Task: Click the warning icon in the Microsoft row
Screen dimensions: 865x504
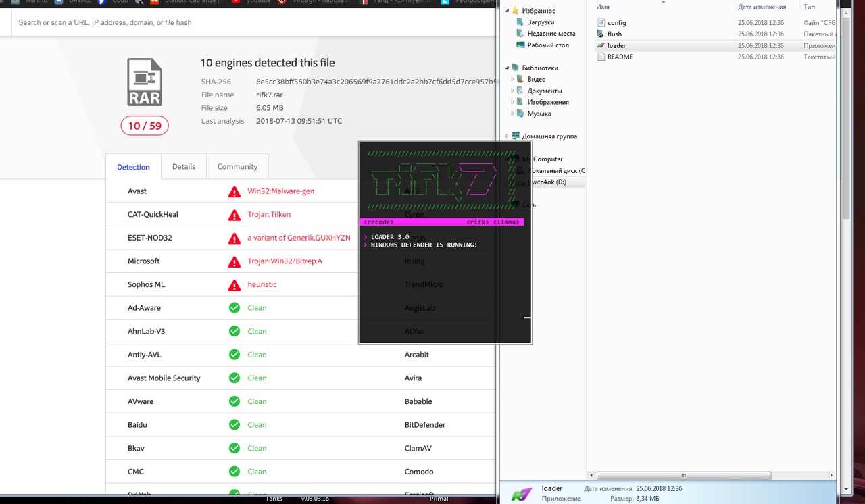Action: (234, 261)
